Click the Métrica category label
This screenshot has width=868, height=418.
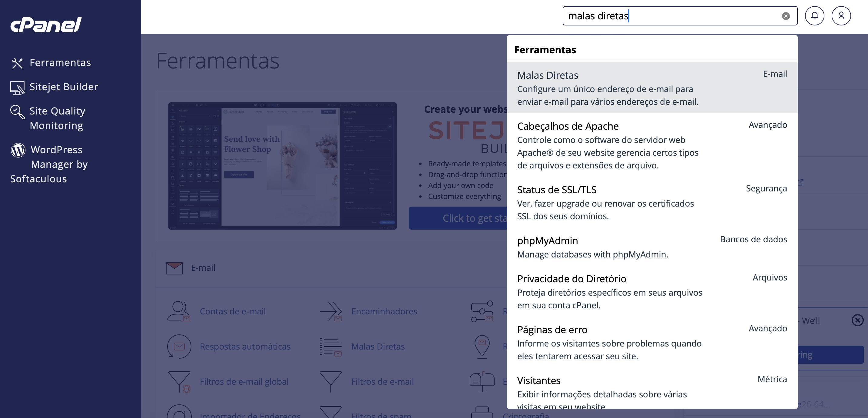[772, 379]
